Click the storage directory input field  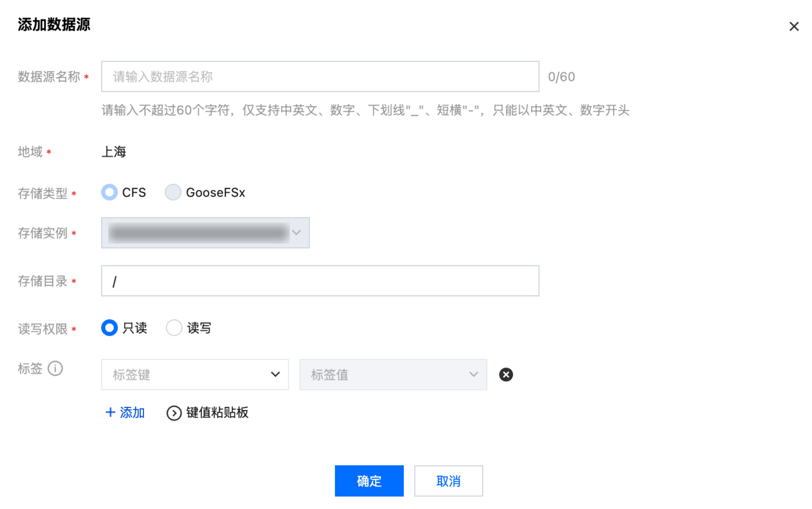(320, 281)
